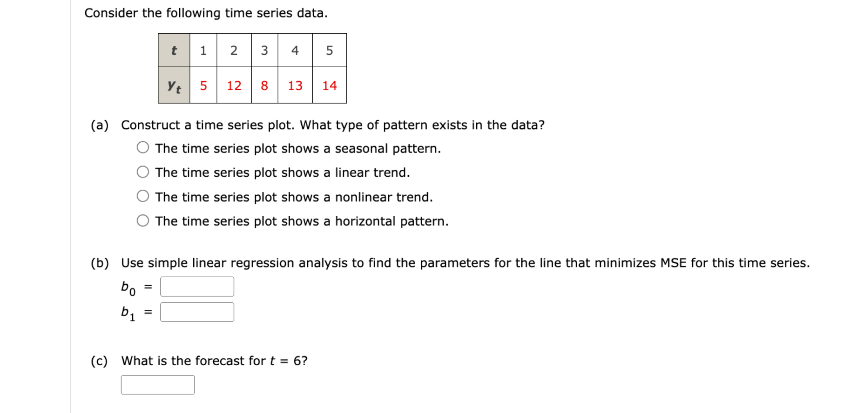Select the cell containing t value 3
868x413 pixels.
pos(265,50)
